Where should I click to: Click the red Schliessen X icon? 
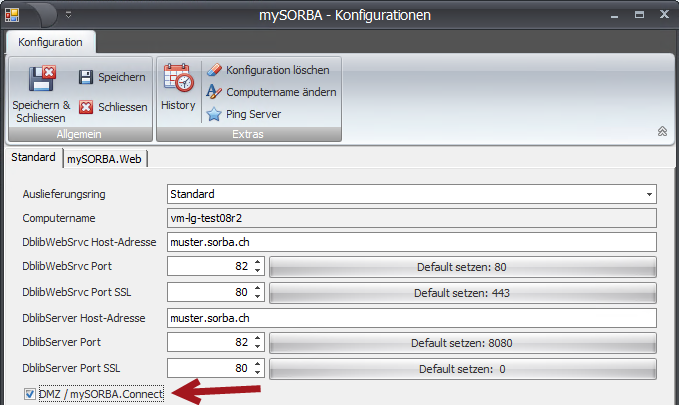pos(86,107)
